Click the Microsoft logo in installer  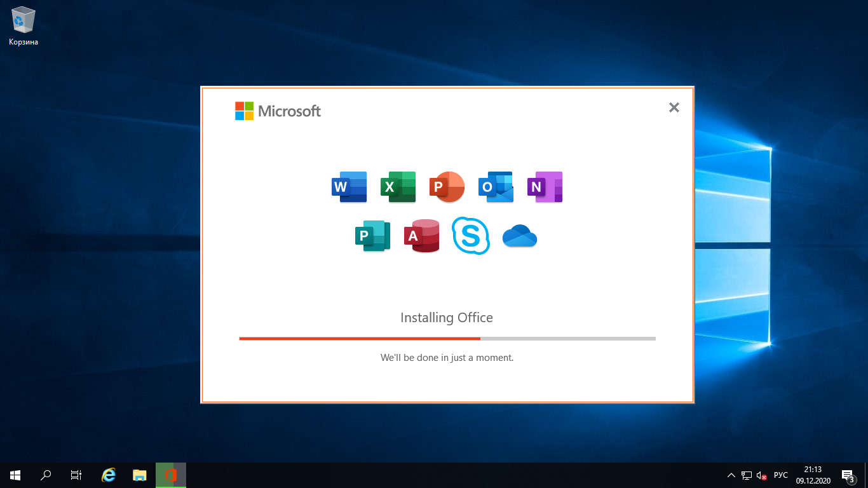coord(278,111)
